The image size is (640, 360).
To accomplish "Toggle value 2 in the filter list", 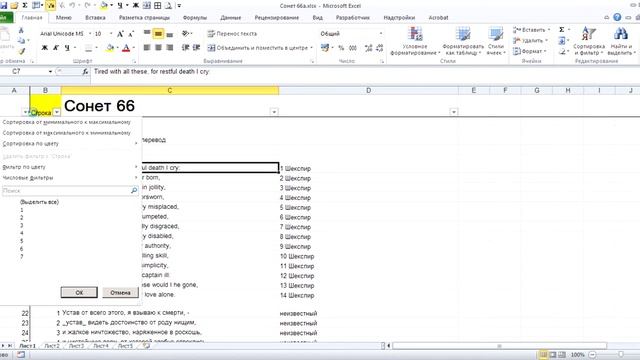I will (22, 218).
